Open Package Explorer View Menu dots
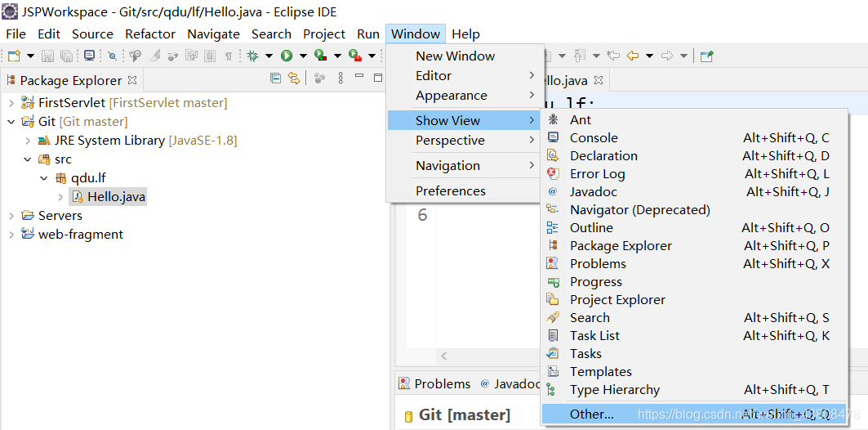This screenshot has height=430, width=868. (341, 78)
